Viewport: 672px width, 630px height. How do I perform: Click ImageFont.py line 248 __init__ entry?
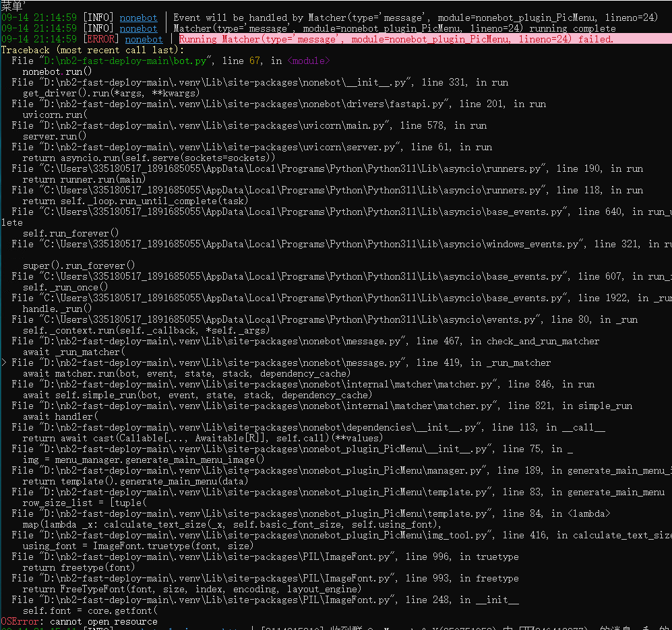pos(265,600)
